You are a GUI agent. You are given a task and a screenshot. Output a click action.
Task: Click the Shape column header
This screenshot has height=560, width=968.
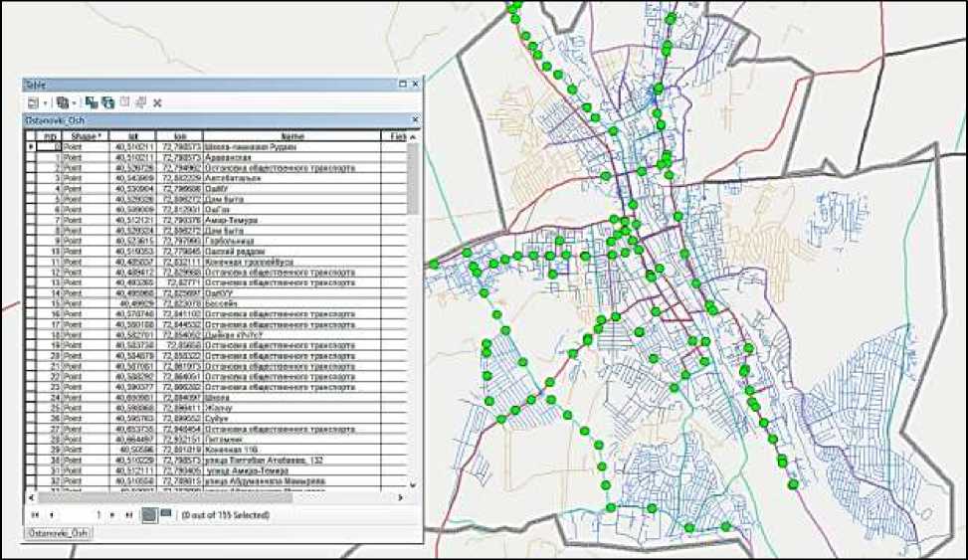(x=86, y=135)
